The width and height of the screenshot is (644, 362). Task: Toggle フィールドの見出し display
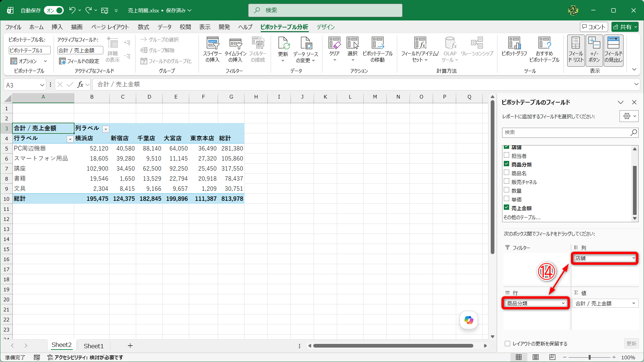pyautogui.click(x=613, y=50)
